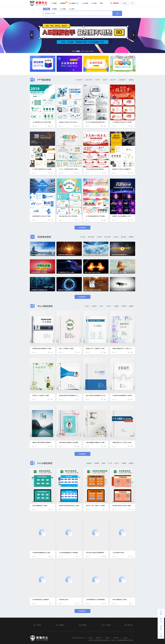The image size is (165, 644).
Task: Click the panda logo in the footer
Action: [39, 638]
